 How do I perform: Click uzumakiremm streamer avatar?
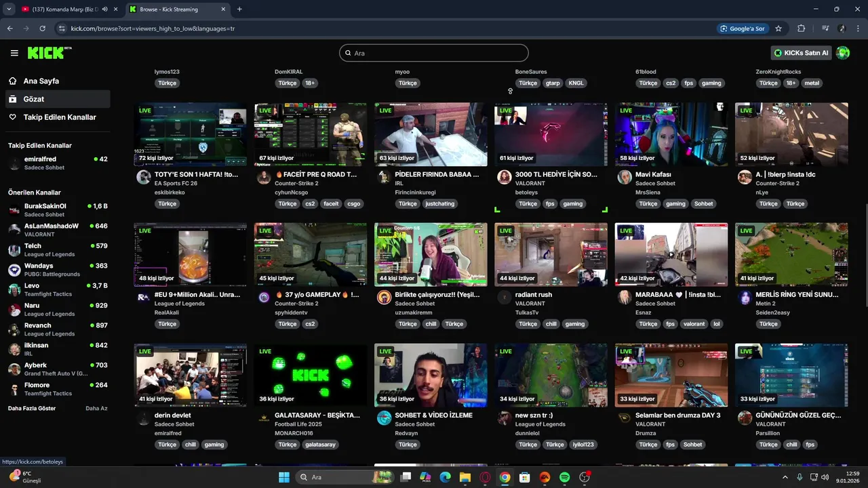click(x=384, y=298)
